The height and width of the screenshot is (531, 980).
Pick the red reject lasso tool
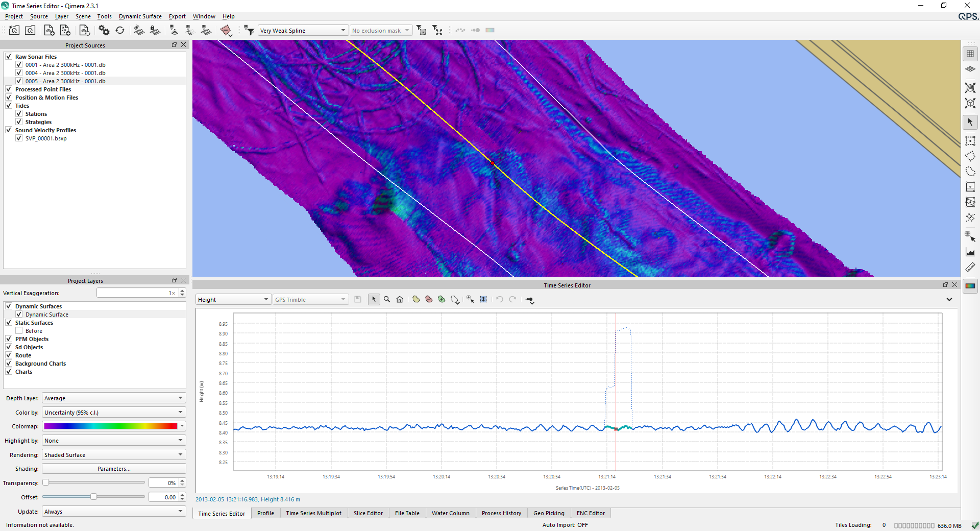tap(429, 300)
